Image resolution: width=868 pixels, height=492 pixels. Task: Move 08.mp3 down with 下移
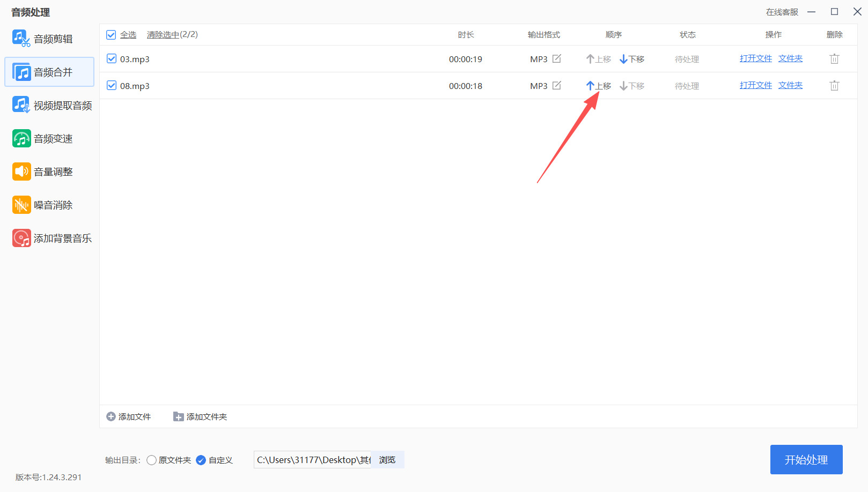click(632, 86)
